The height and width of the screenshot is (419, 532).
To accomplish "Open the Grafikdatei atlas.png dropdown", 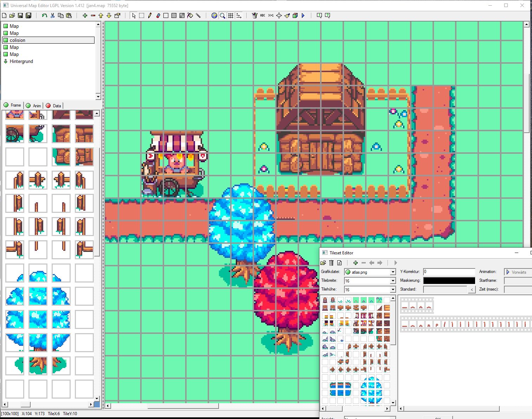I will pos(393,272).
